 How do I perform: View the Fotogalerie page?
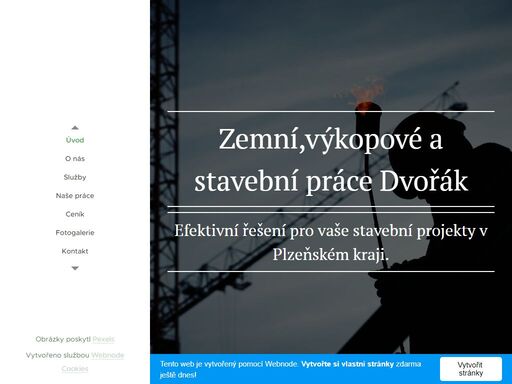(x=75, y=233)
